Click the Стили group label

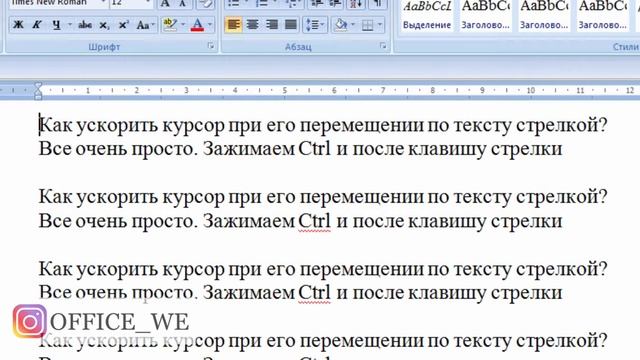626,47
